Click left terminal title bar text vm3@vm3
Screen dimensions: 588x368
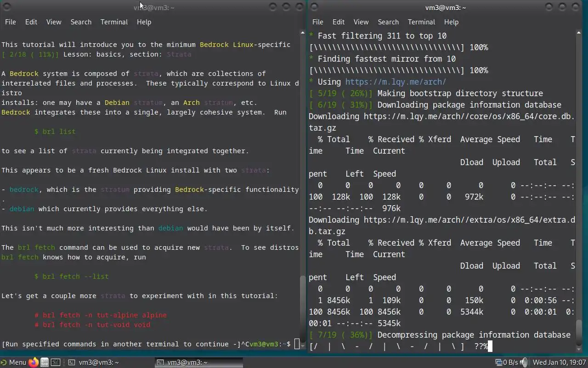tap(154, 7)
